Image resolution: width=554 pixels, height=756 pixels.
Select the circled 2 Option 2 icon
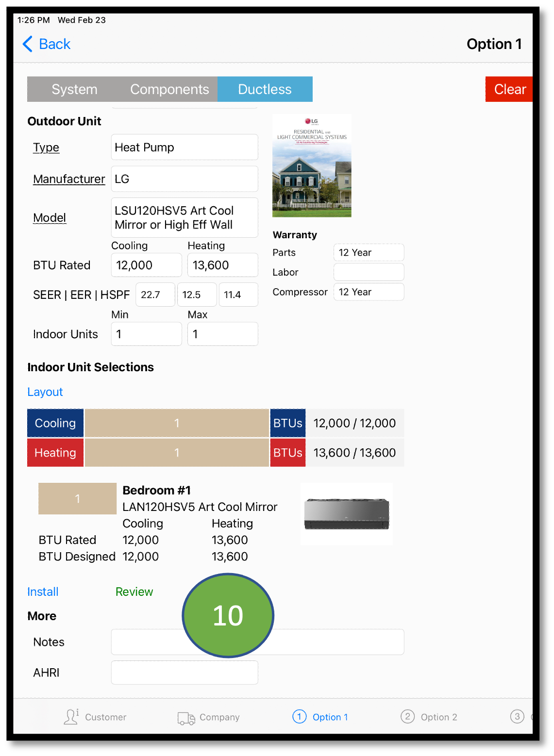408,716
